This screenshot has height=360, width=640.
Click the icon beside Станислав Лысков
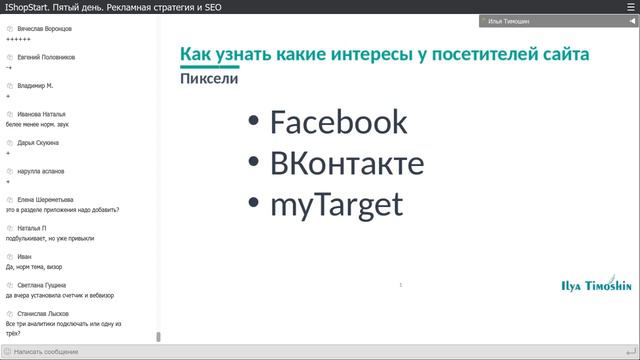click(x=10, y=314)
